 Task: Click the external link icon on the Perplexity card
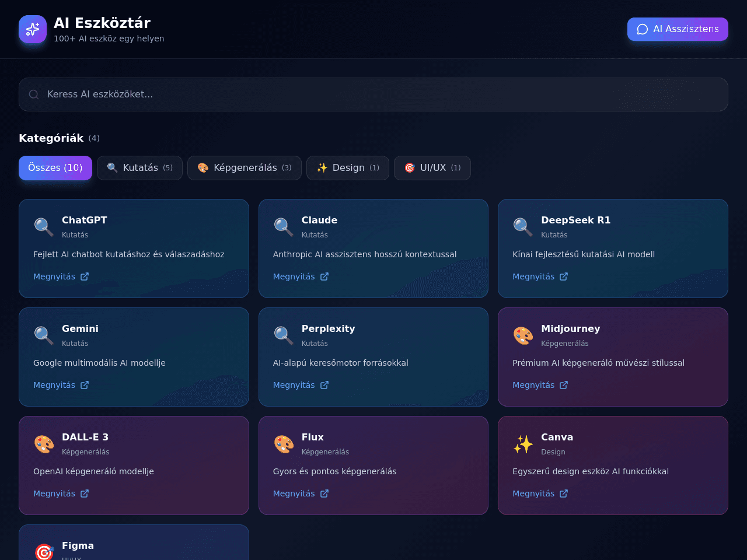tap(324, 385)
